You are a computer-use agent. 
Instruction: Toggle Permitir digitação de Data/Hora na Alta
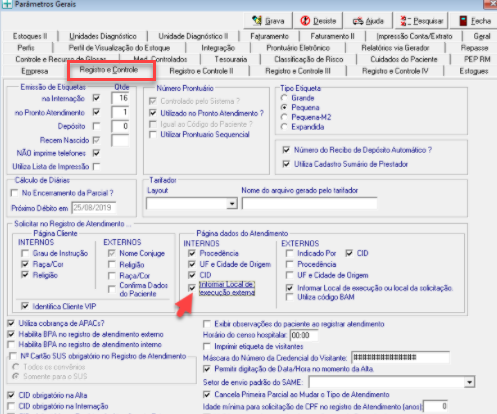(x=207, y=369)
